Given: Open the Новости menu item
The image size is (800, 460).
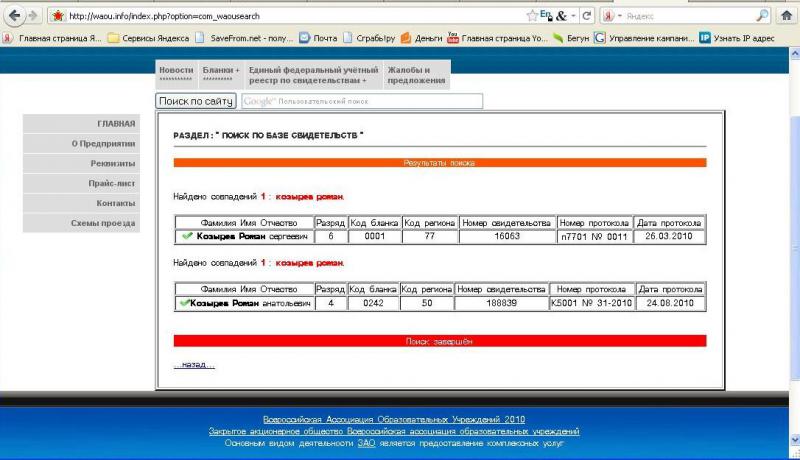Looking at the screenshot, I should (x=176, y=74).
